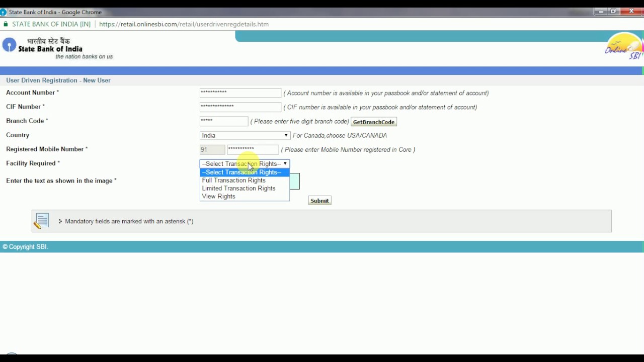Click the Chrome window favicon in title bar
The height and width of the screenshot is (362, 644).
3,12
